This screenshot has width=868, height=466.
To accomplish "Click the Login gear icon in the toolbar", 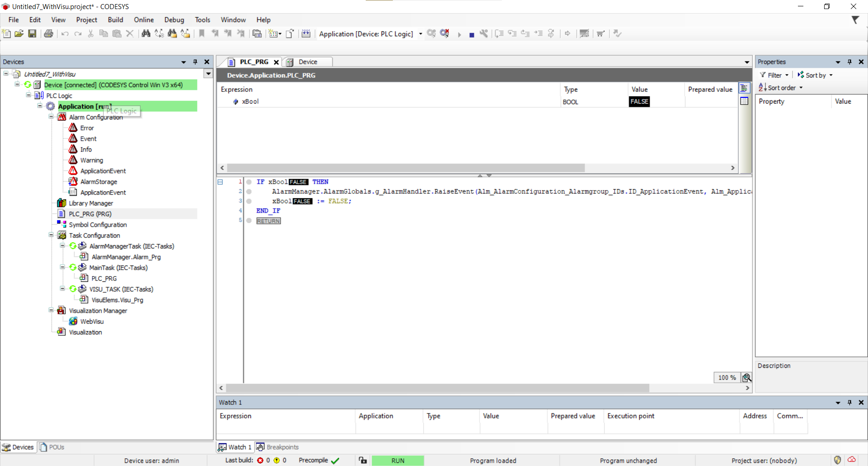I will [431, 33].
